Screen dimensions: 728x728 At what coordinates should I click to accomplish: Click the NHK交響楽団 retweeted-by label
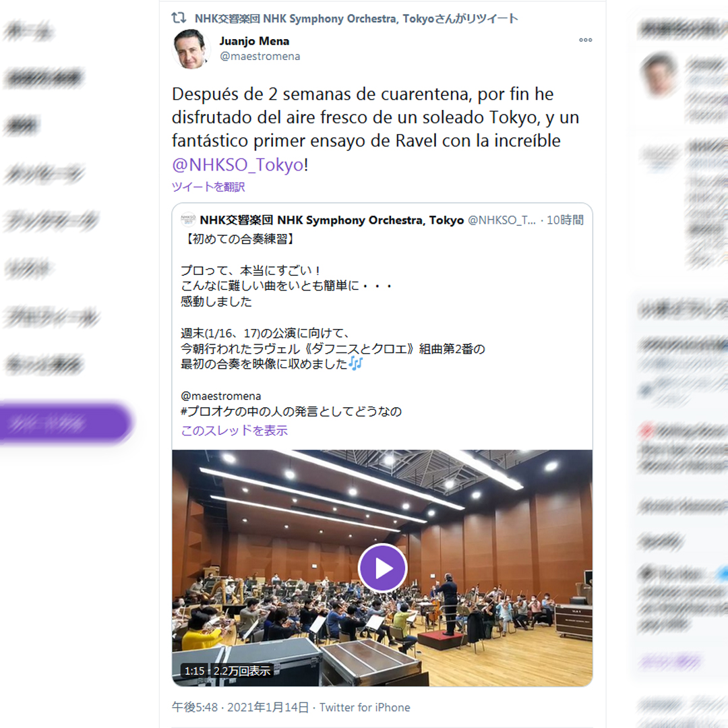[x=356, y=19]
